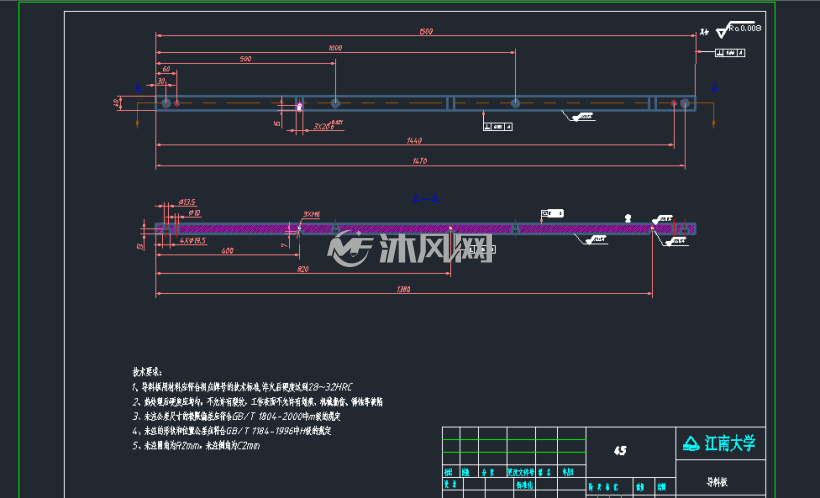Screen dimensions: 820x498
Task: Select the 1000 dimension text
Action: 335,48
